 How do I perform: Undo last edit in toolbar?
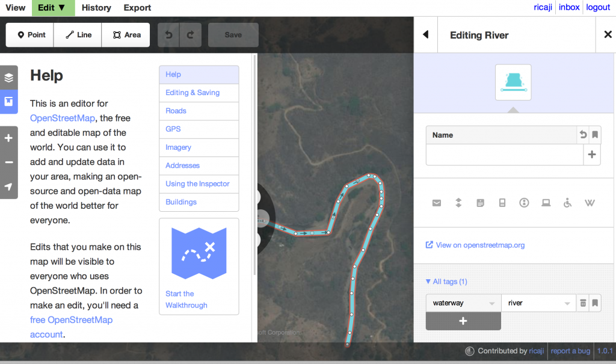click(x=168, y=35)
